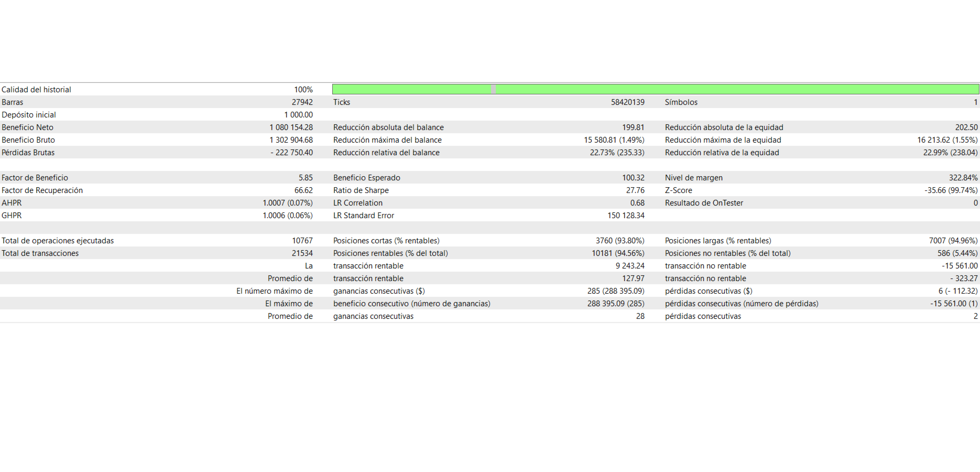Screen dimensions: 980x472
Task: Select the value 288 395.09 (285)
Action: [616, 304]
